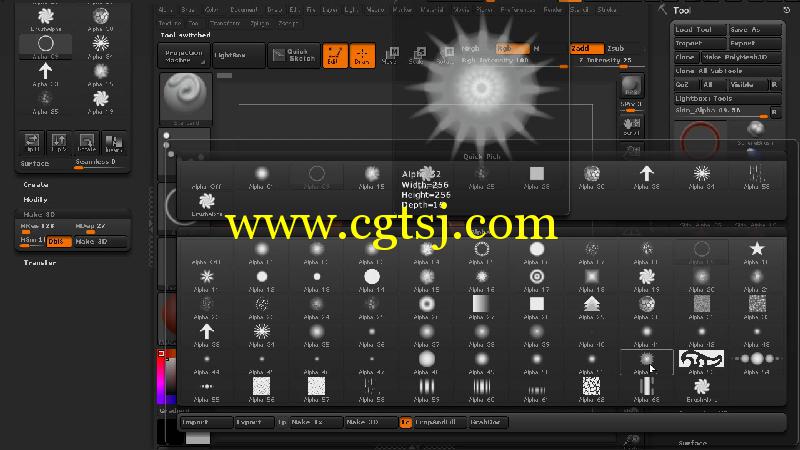Toggle Zadd mode

pyautogui.click(x=586, y=48)
